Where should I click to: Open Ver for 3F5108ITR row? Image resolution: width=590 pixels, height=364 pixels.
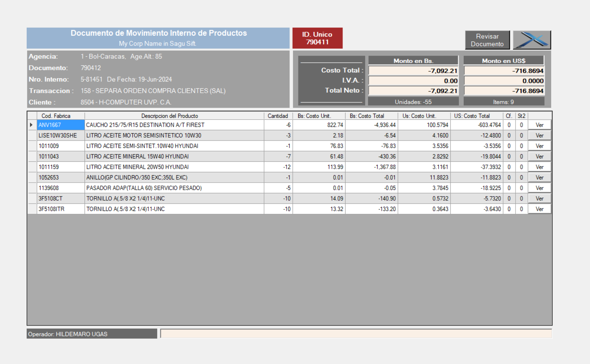(x=539, y=209)
